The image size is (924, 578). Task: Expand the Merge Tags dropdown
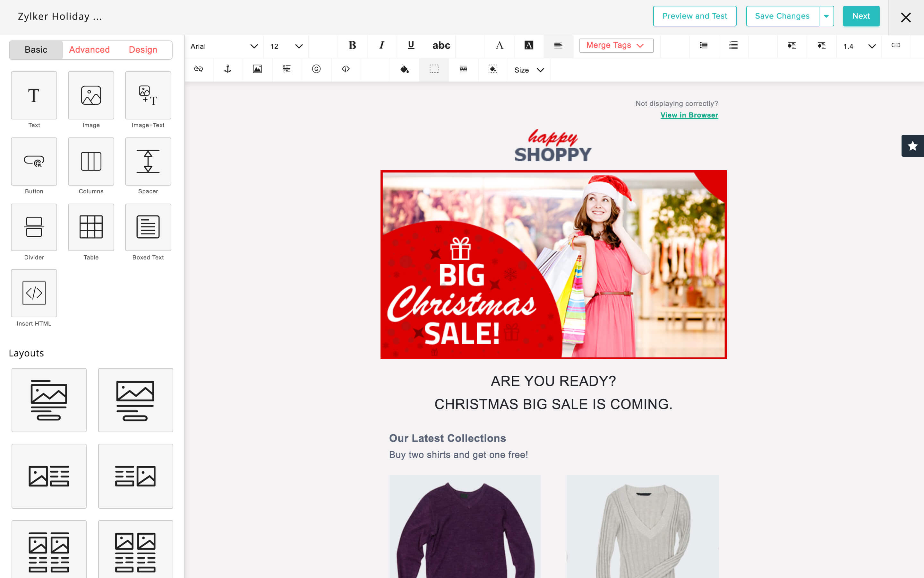pyautogui.click(x=616, y=46)
